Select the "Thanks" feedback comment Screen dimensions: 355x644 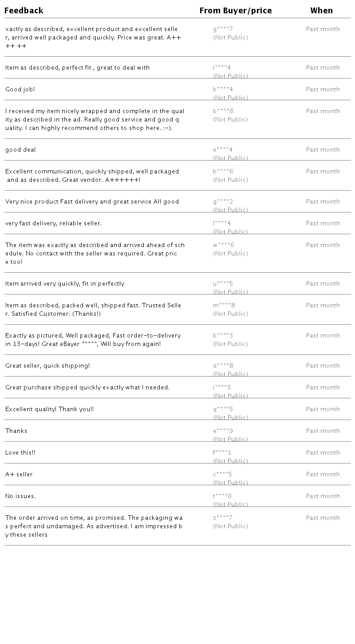coord(16,431)
